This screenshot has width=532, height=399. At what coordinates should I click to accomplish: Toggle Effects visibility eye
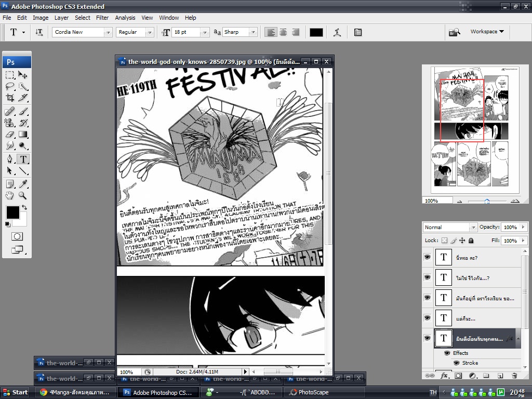[447, 353]
